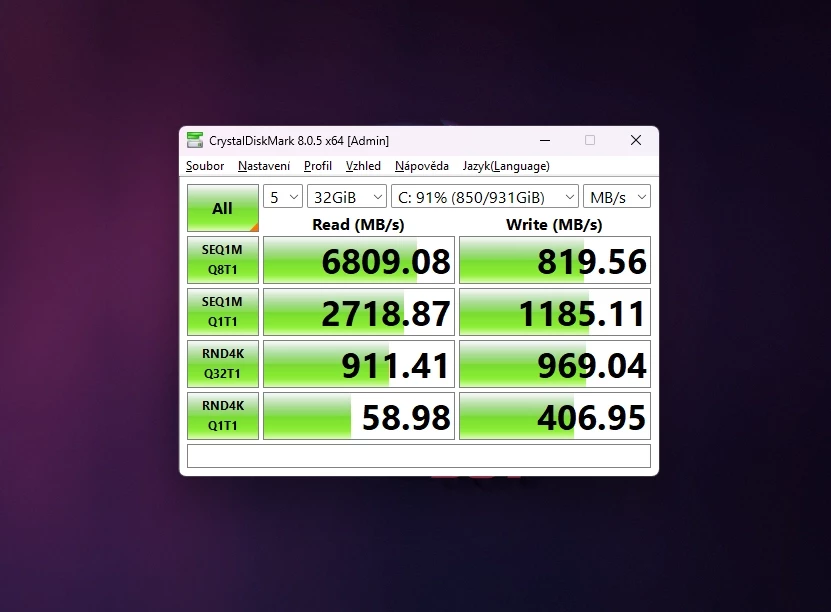The height and width of the screenshot is (612, 831).
Task: Run the RND4K Q1T1 test
Action: [223, 415]
